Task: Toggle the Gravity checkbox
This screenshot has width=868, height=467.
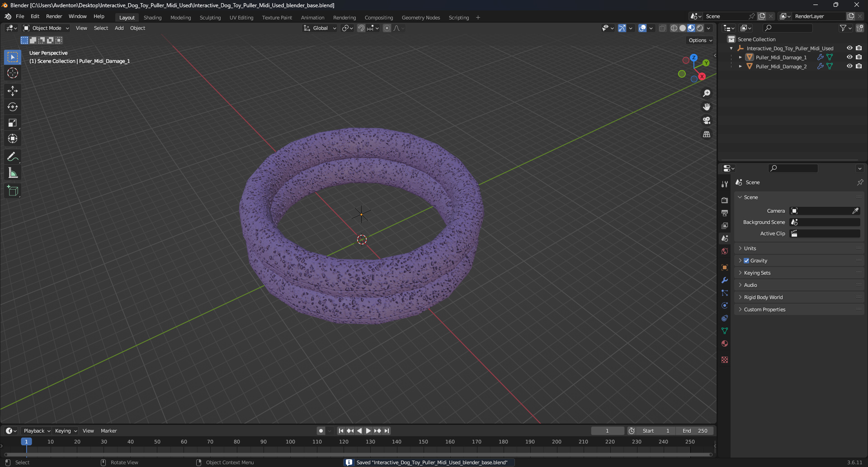Action: (746, 261)
